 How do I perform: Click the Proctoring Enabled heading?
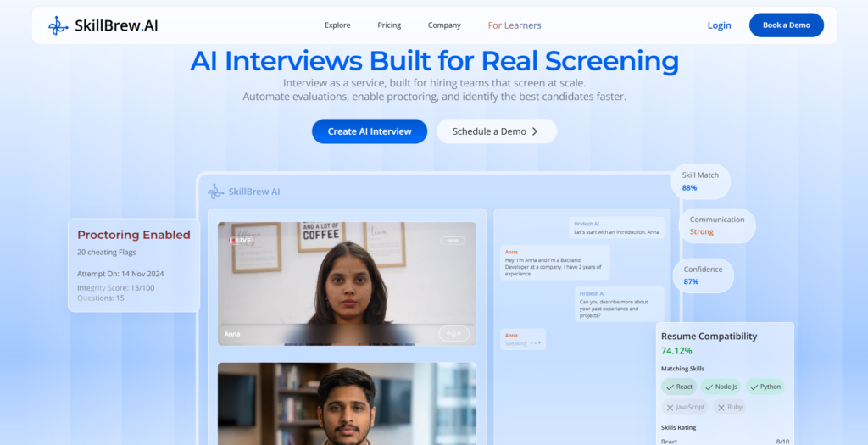point(133,235)
